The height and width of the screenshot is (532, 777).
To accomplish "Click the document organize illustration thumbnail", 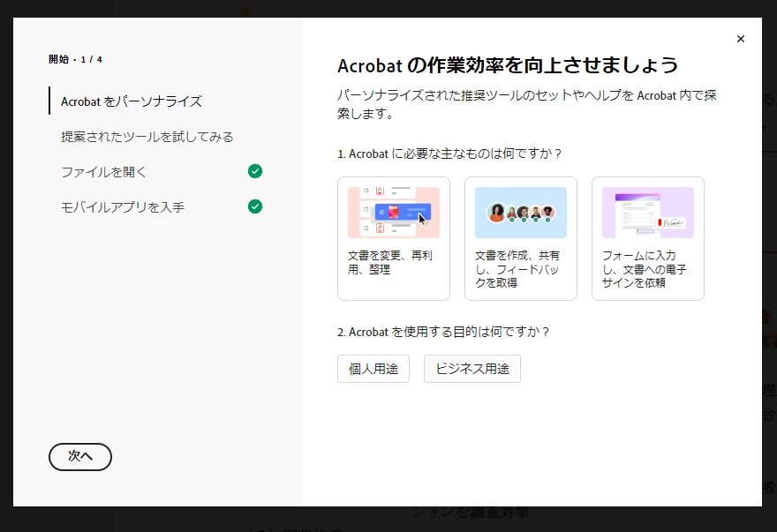I will (394, 213).
